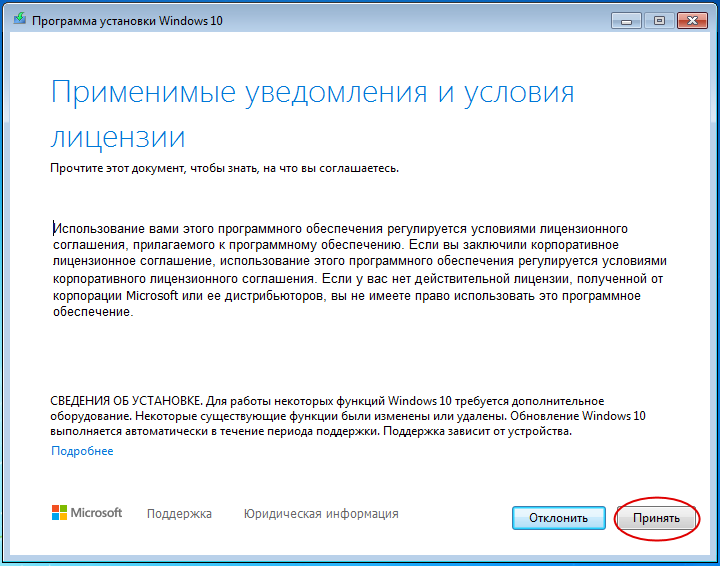Click the 'СВЕДЕНИЯ ОБ УСТАНОВКЕ' paragraph
Screen dimensions: 720x566
coord(348,416)
